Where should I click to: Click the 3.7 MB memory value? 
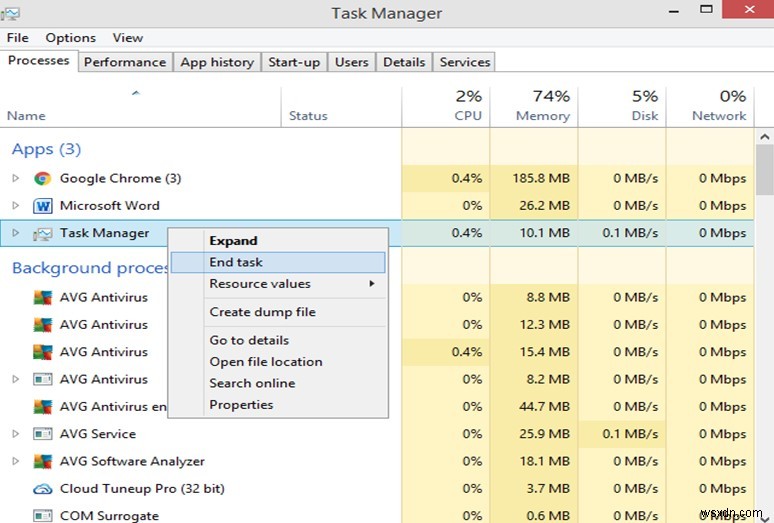tap(548, 489)
